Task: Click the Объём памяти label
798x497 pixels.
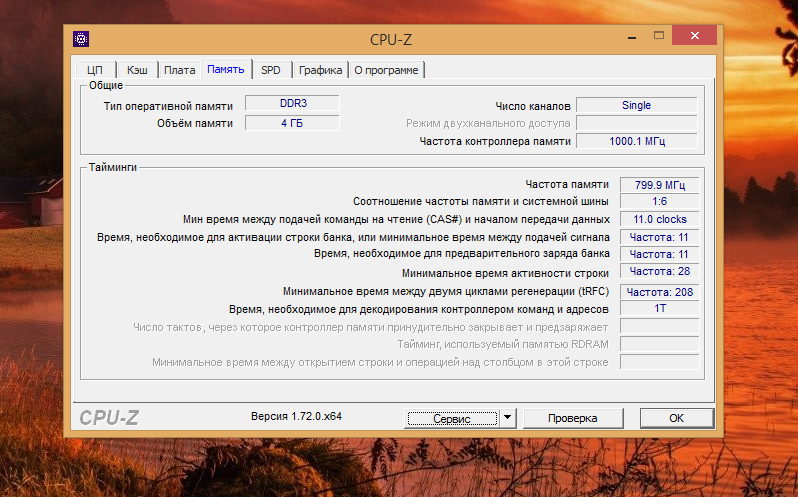Action: (195, 123)
